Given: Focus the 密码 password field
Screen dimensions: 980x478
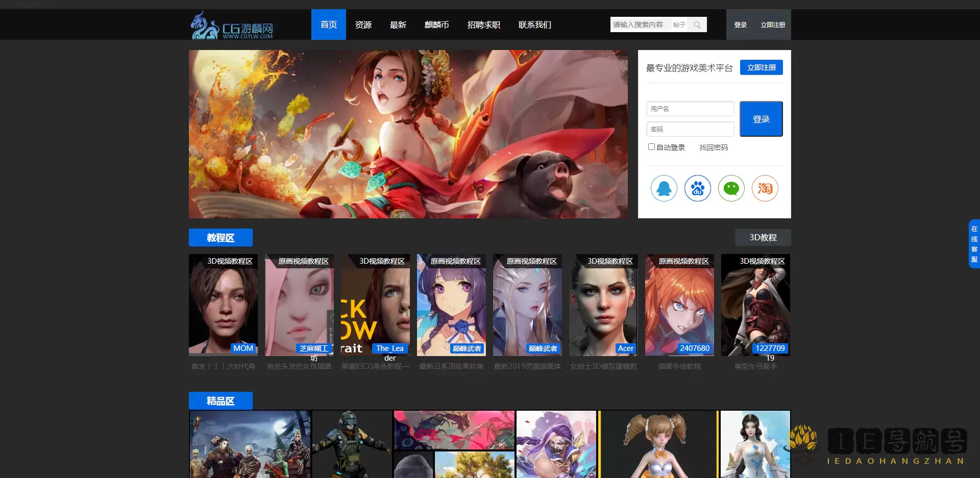Looking at the screenshot, I should [690, 130].
